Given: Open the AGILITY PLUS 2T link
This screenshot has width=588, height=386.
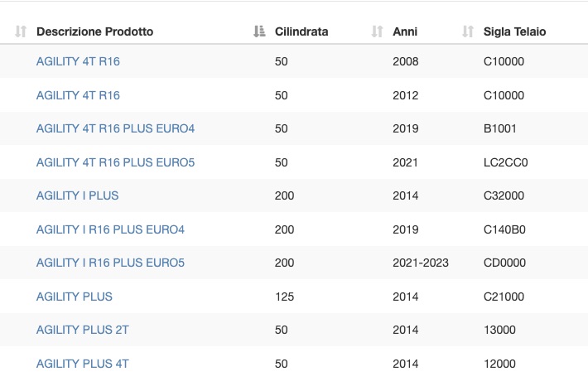Looking at the screenshot, I should (83, 331).
